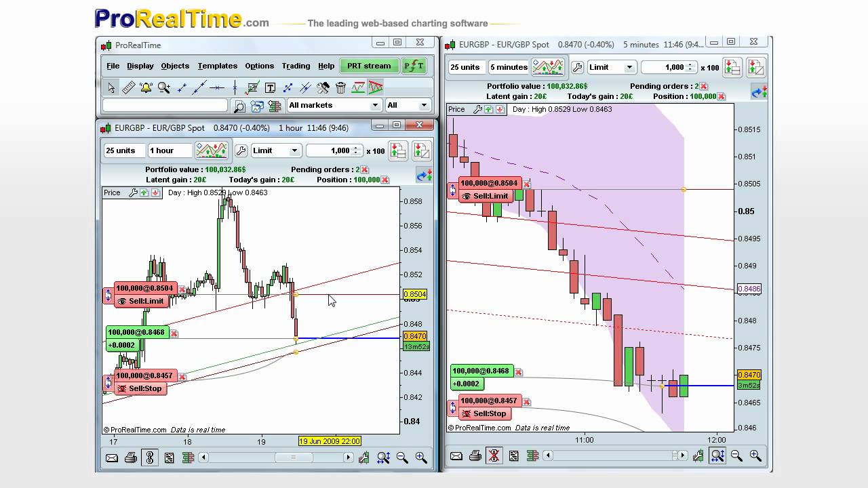Image resolution: width=868 pixels, height=488 pixels.
Task: Click the envelope mail icon in 1 hour chart
Action: coord(111,457)
